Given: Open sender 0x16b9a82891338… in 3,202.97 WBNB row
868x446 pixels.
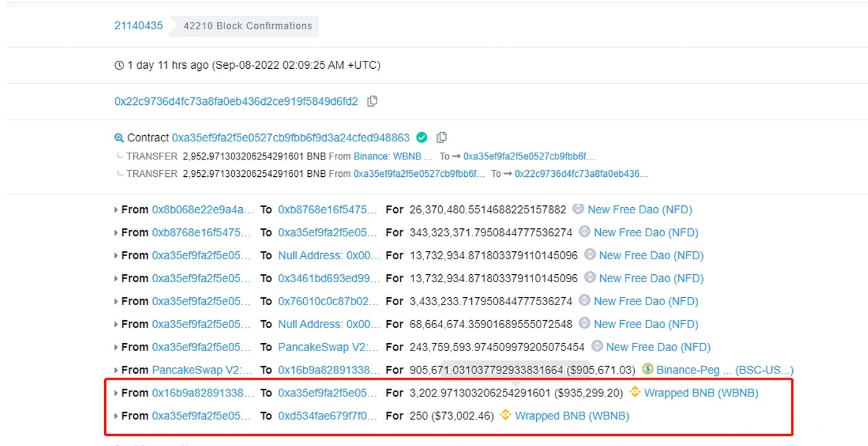Looking at the screenshot, I should click(203, 393).
